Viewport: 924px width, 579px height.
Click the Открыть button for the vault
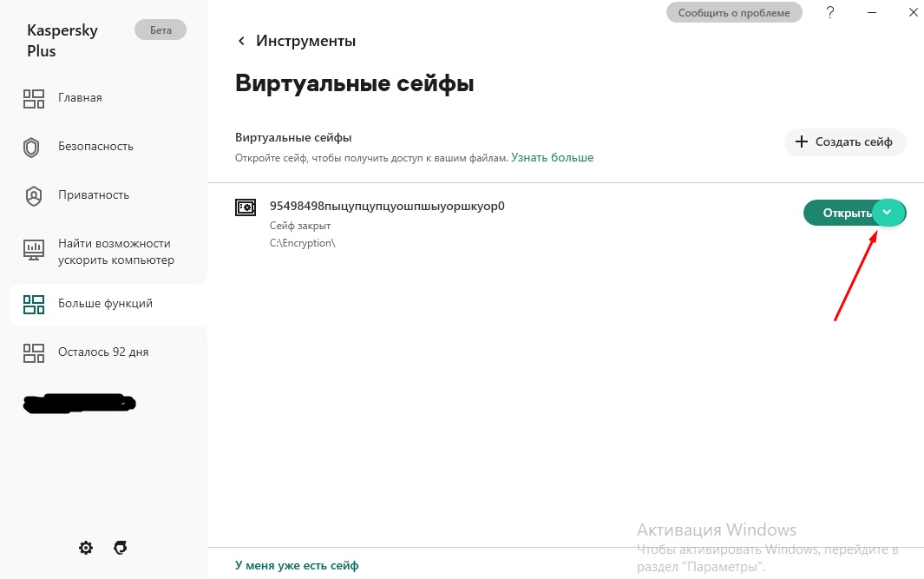coord(840,213)
